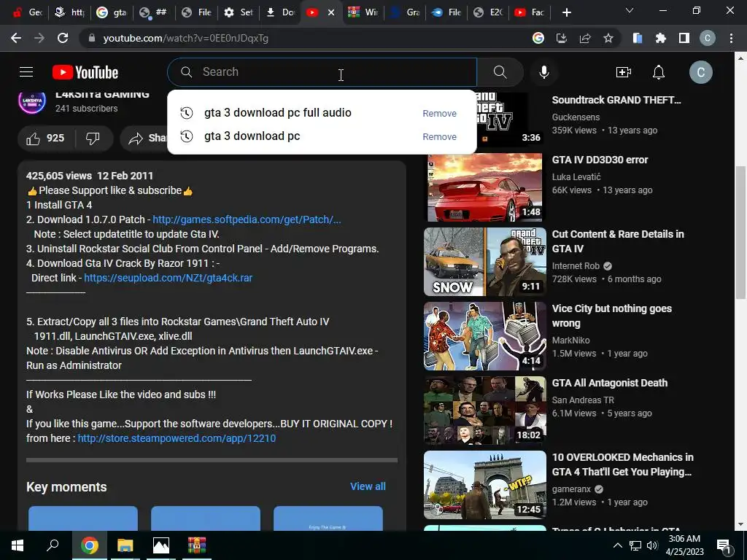The height and width of the screenshot is (560, 747).
Task: Open Google account icon in address bar
Action: [x=538, y=38]
